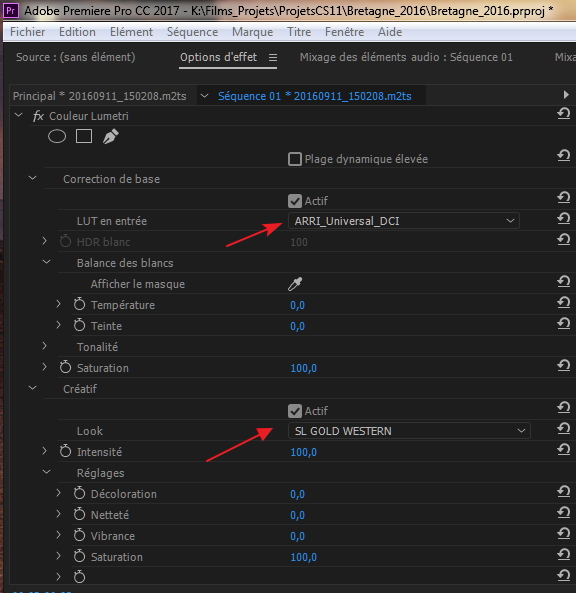576x593 pixels.
Task: Show the timeline view arrow at right
Action: click(x=566, y=95)
